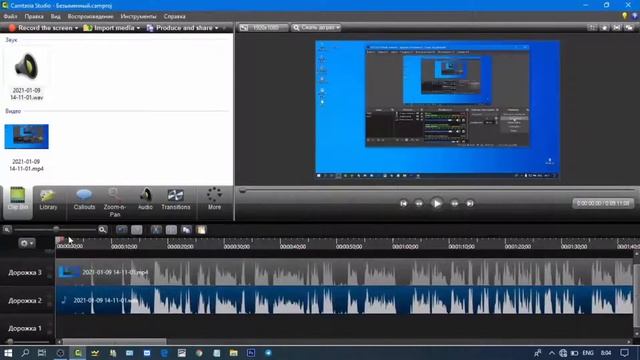Open the Library tab
This screenshot has width=640, height=360.
click(x=48, y=199)
